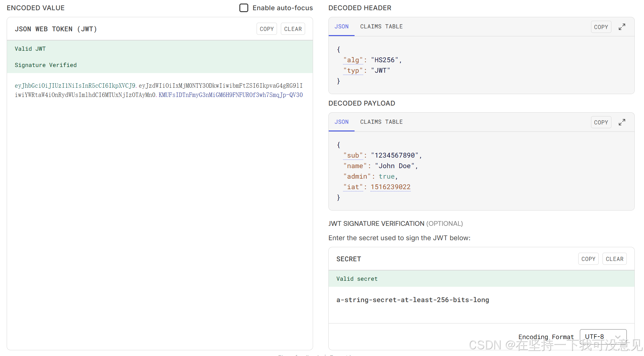Select the JSON tab in decoded header
644x356 pixels.
point(341,26)
